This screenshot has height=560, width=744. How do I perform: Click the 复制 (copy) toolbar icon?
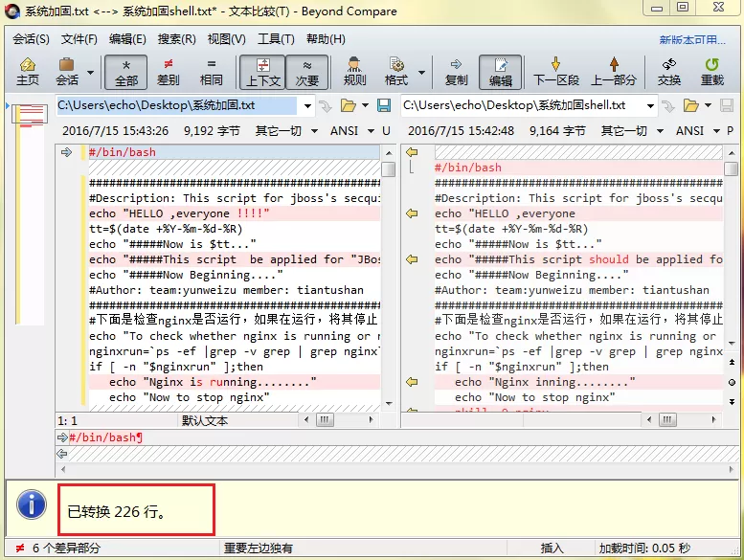point(456,73)
